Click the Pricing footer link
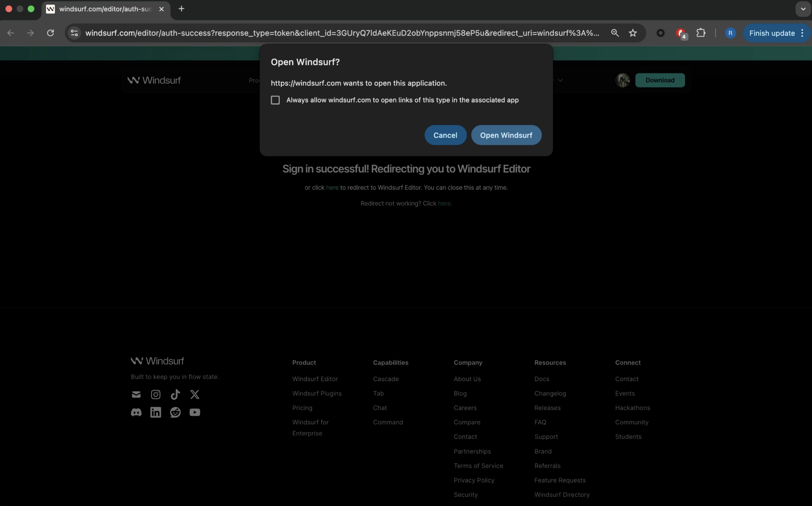Image resolution: width=812 pixels, height=506 pixels. 302,408
